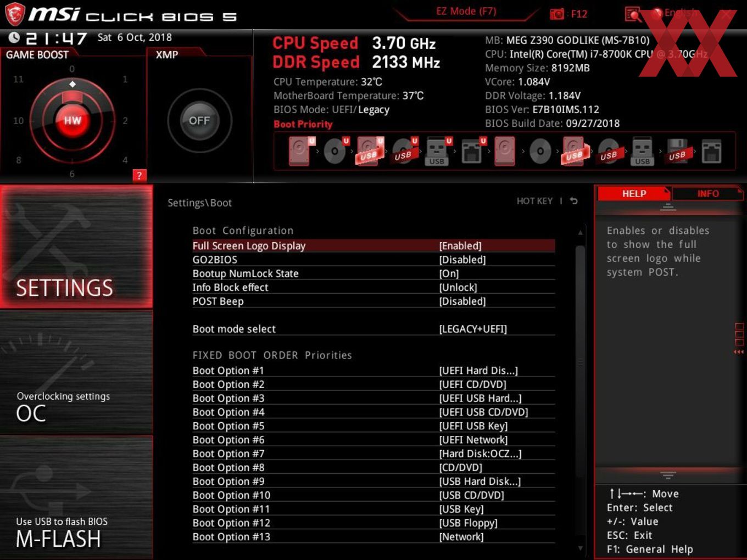Select the UEFI USB Hard Disk boot icon
747x560 pixels.
(x=370, y=151)
